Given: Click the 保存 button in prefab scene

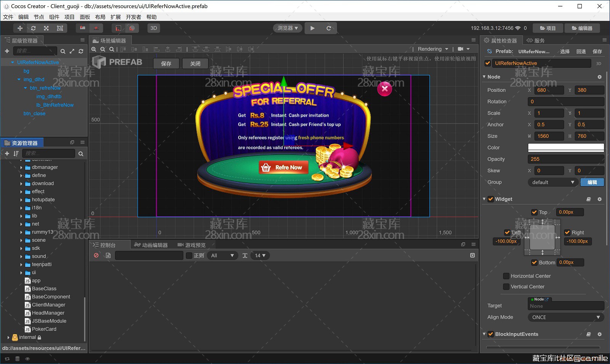Looking at the screenshot, I should (166, 64).
